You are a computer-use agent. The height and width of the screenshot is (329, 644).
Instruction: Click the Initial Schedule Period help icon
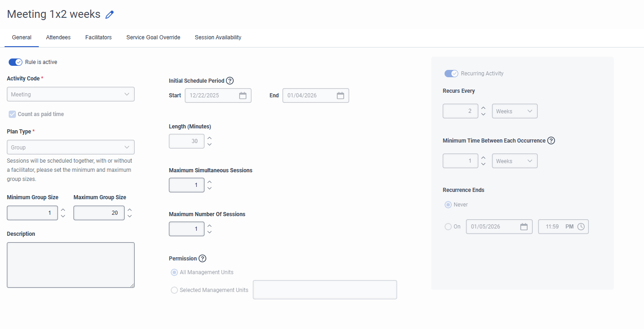coord(230,81)
